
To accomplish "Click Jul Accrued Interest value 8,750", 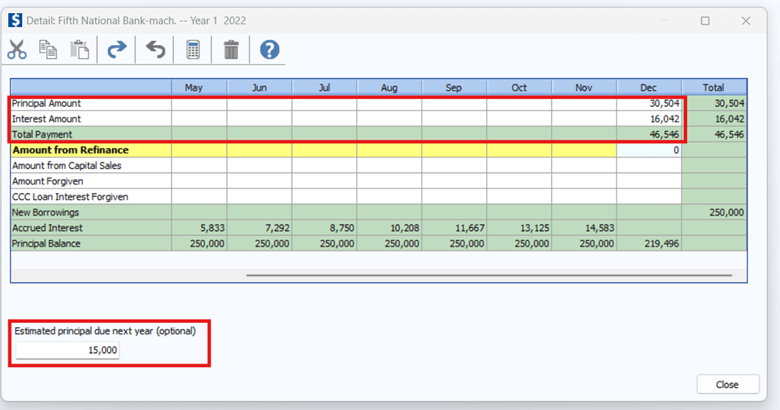I will [324, 228].
